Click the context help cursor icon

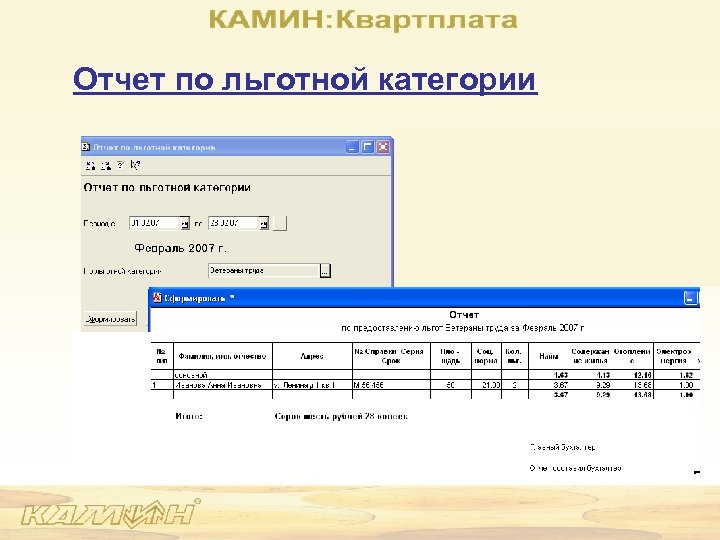[x=135, y=165]
